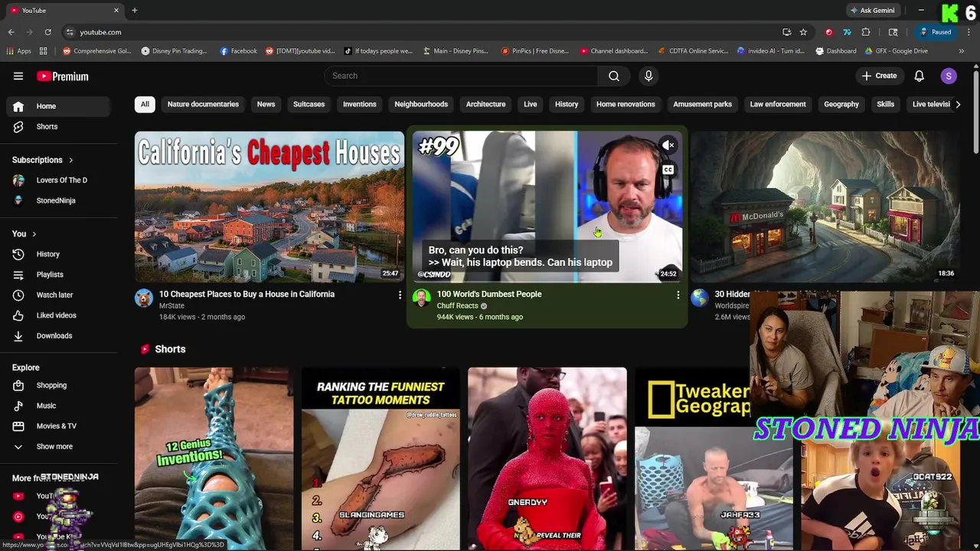Select the Inventions chip
This screenshot has width=980, height=551.
pos(359,104)
